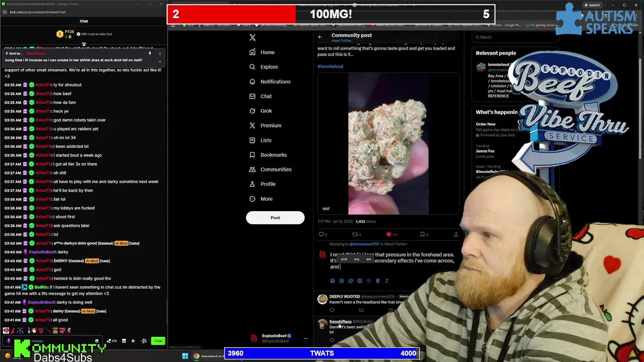644x362 pixels.
Task: Open Chat in X sidebar
Action: point(261,96)
